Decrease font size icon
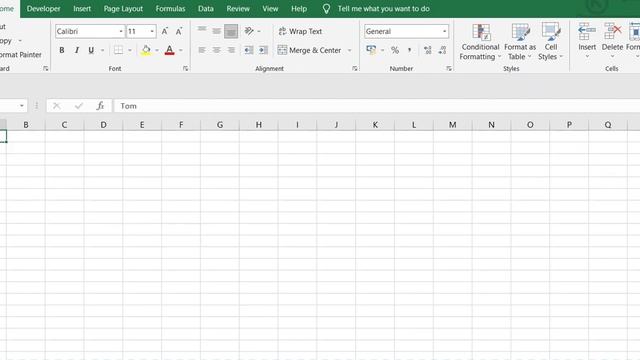This screenshot has width=640, height=360. 179,31
